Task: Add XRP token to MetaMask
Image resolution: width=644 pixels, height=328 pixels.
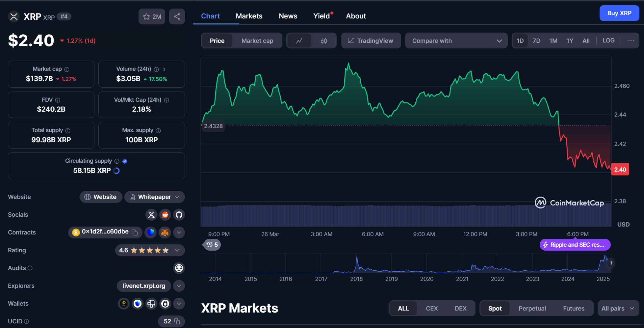Action: [x=165, y=232]
